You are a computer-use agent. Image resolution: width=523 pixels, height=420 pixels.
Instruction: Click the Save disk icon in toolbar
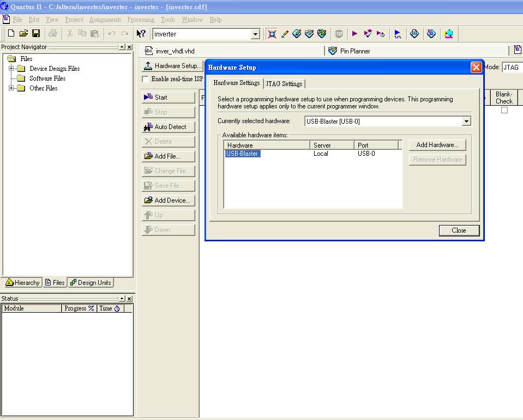point(36,34)
